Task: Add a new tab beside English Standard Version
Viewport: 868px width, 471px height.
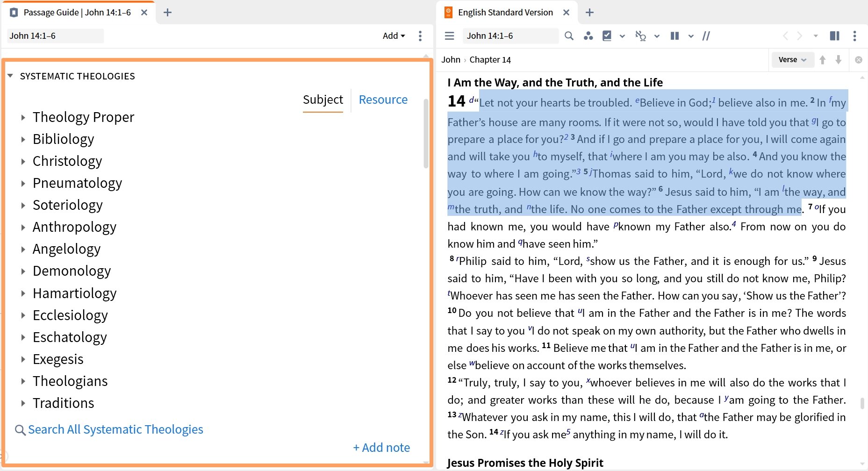Action: 589,13
